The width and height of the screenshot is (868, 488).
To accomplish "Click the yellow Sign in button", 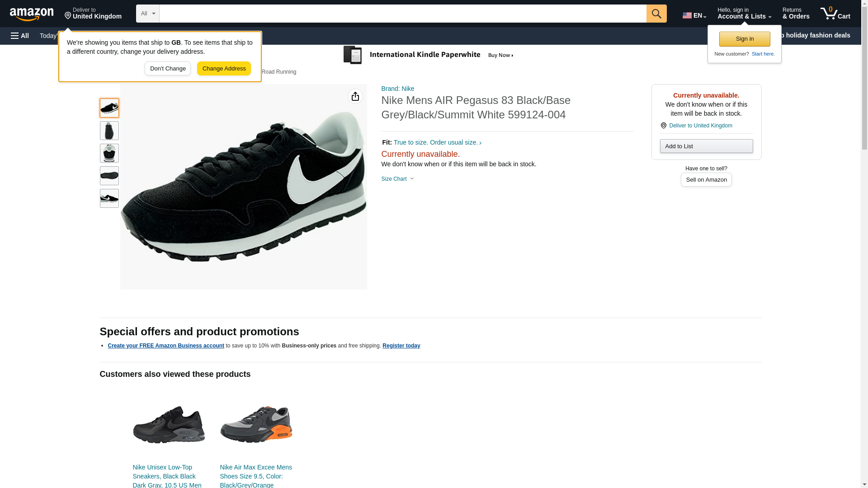I will 745,39.
